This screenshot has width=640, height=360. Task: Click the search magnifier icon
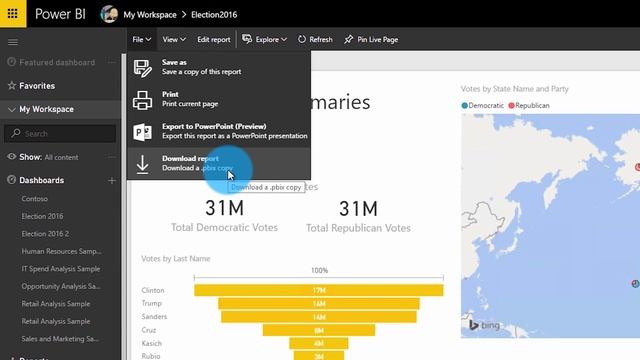pos(16,133)
